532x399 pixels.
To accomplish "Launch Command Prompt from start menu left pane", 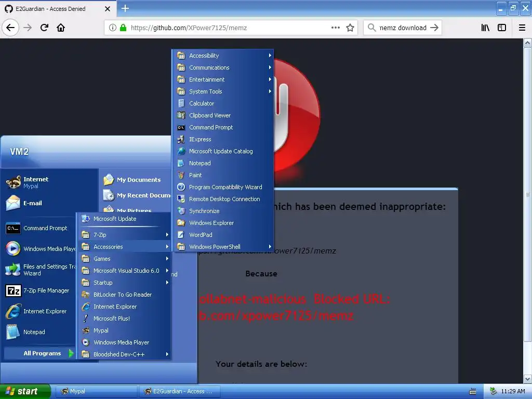I will (40, 228).
